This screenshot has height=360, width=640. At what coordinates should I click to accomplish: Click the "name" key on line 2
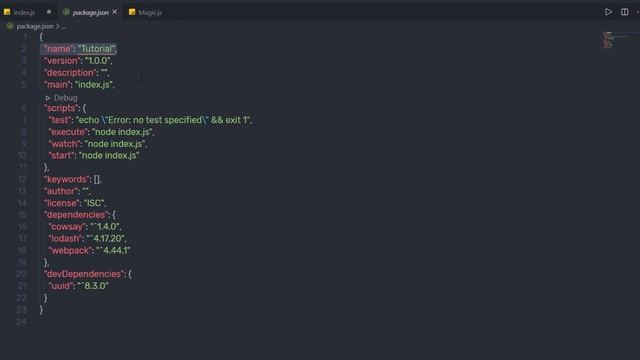58,49
